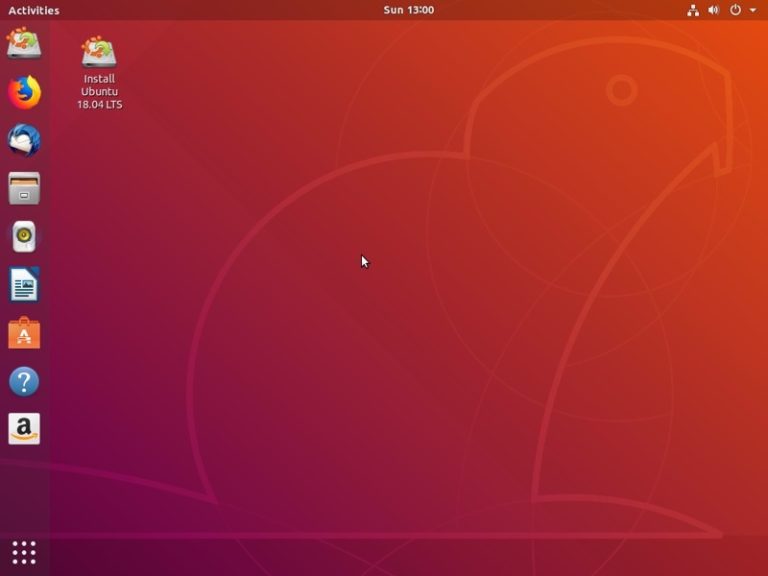Click the Activities menu

[x=34, y=10]
